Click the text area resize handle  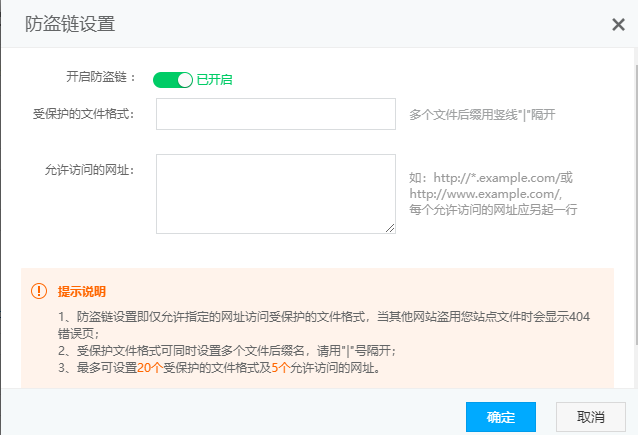(390, 227)
